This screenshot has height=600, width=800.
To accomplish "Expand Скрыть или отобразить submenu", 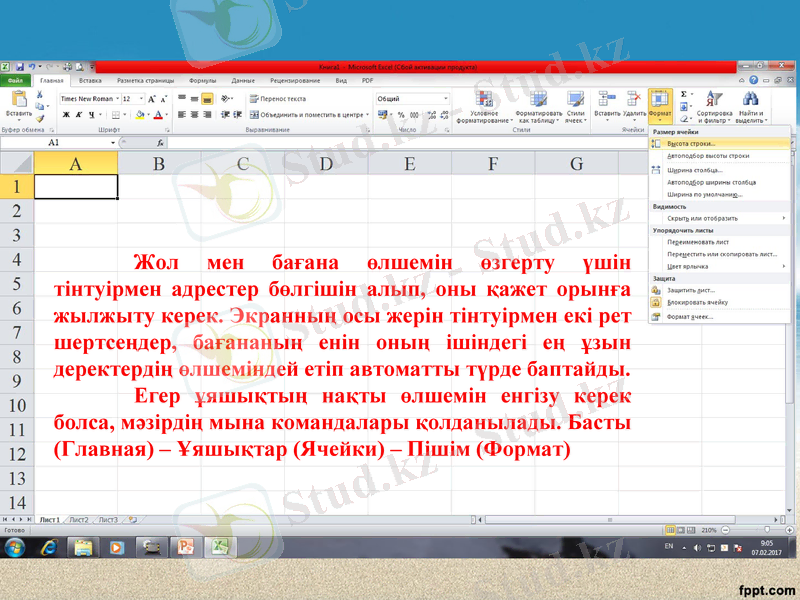I will pos(702,218).
